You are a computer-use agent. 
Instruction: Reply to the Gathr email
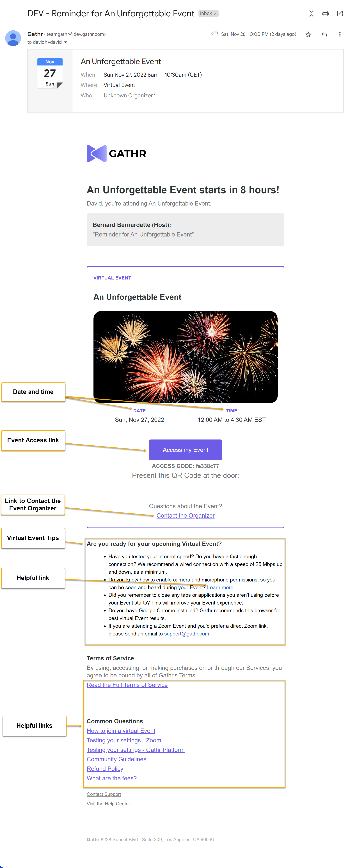[x=324, y=34]
